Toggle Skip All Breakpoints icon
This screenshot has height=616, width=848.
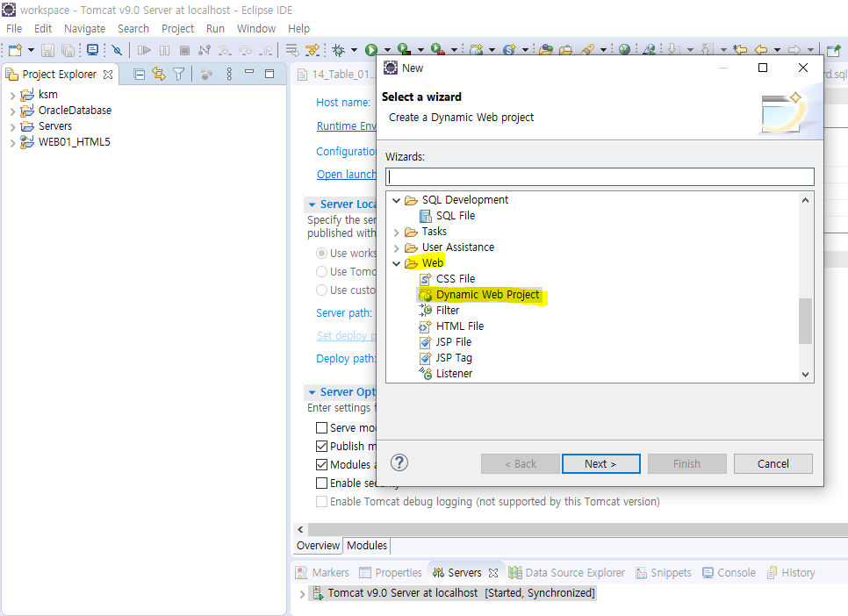pos(117,50)
